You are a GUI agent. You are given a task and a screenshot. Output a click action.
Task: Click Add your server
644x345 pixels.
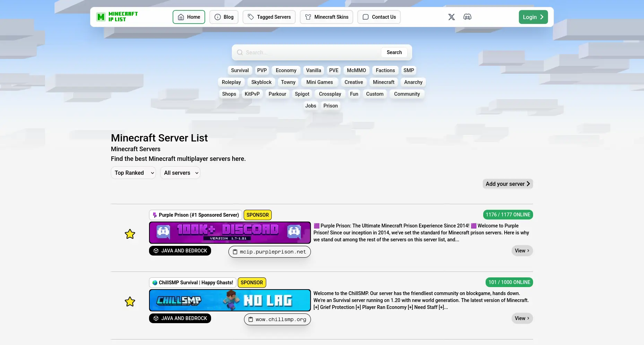[x=507, y=184]
